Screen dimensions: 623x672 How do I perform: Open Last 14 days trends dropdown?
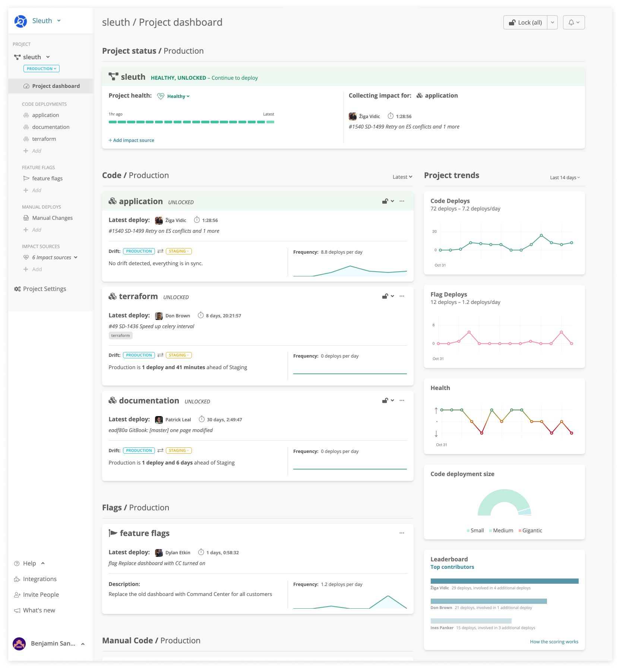[565, 178]
